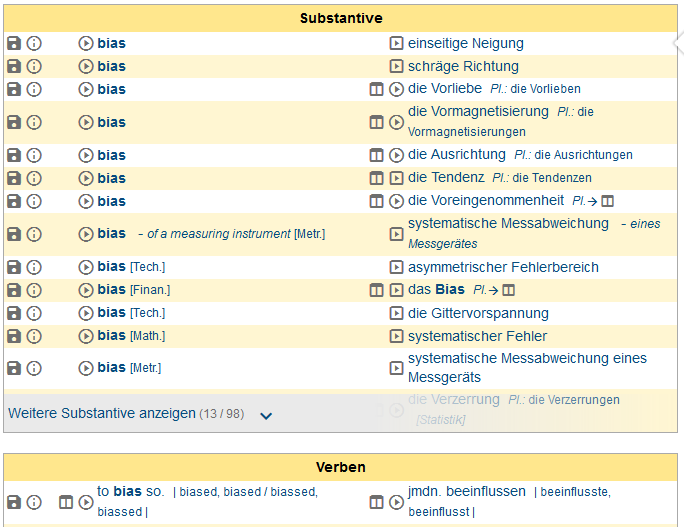Click the 'systematische Messabweichung eines Messgeräts' link
This screenshot has height=527, width=684.
[x=527, y=367]
